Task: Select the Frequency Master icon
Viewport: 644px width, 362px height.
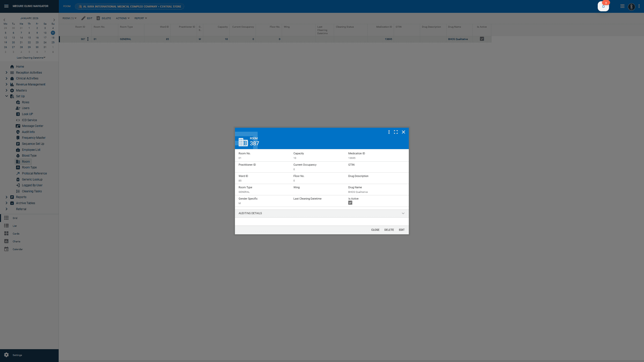Action: (x=18, y=138)
